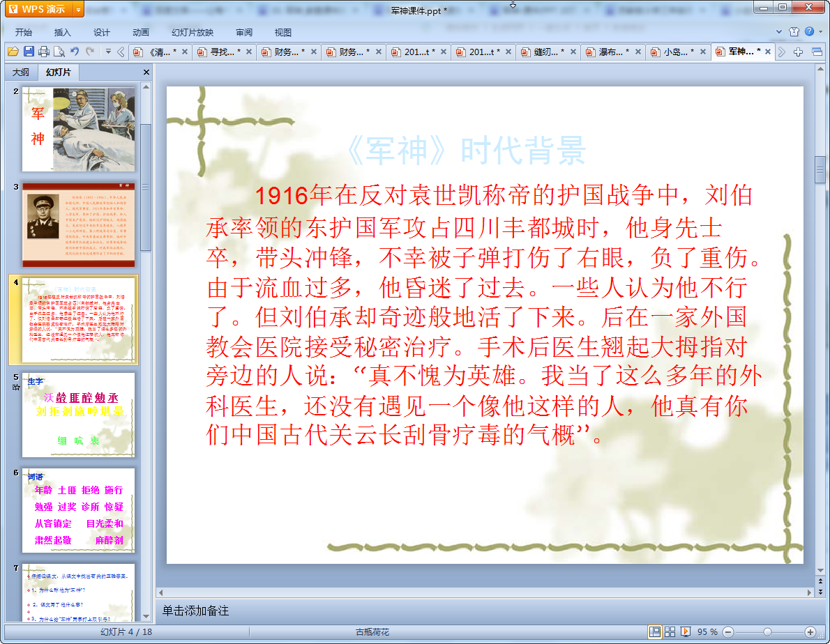Image resolution: width=830 pixels, height=644 pixels.
Task: Go to previous slide with double up arrow
Action: pyautogui.click(x=820, y=581)
